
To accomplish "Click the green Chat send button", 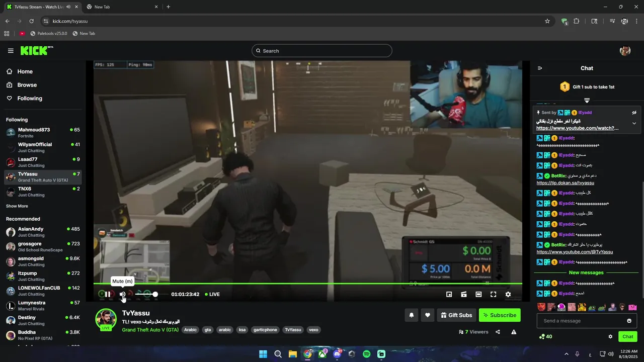I will tap(628, 337).
